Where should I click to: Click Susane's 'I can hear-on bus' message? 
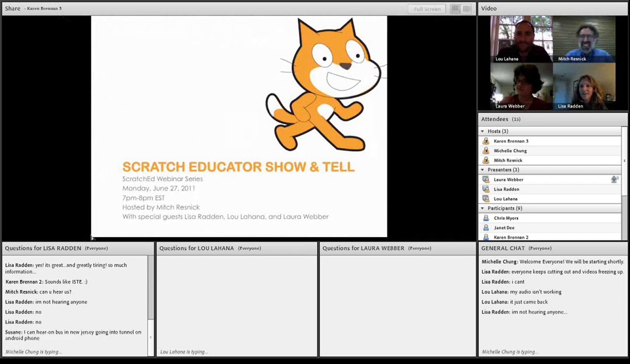click(73, 335)
